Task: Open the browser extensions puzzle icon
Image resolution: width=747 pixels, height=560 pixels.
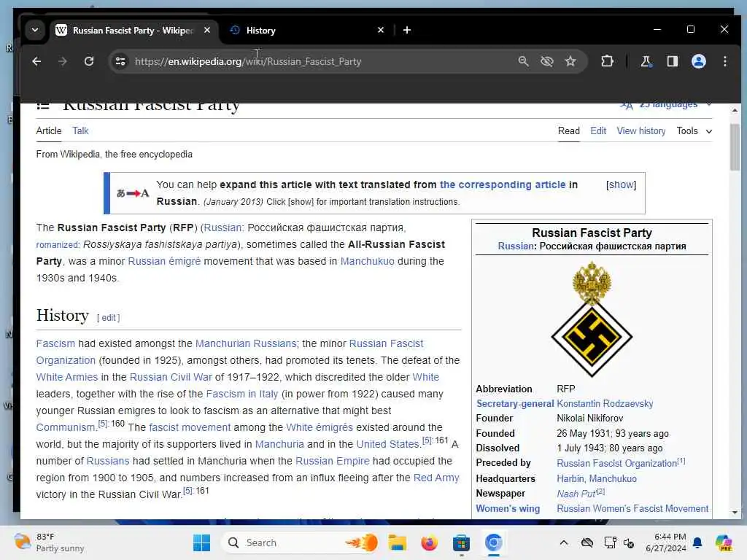Action: coord(607,61)
